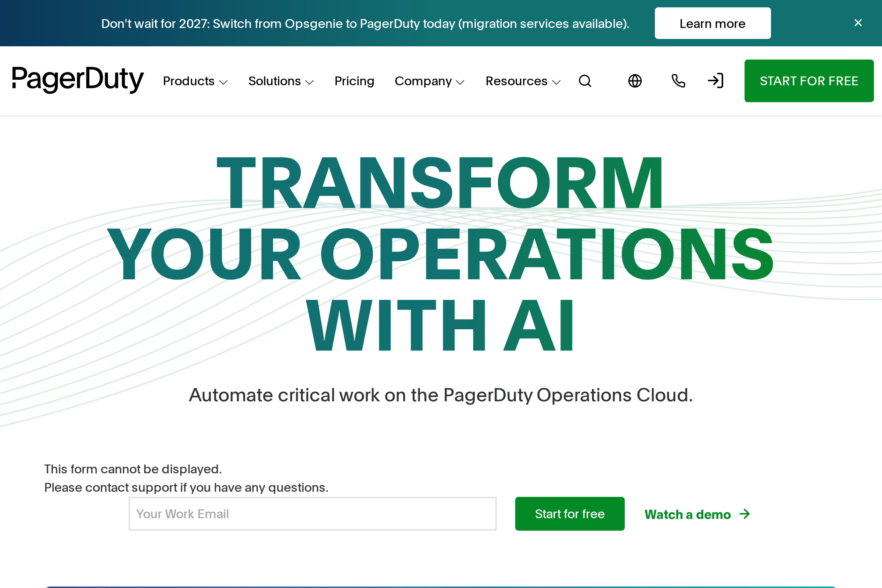Open the Company dropdown

coord(430,81)
